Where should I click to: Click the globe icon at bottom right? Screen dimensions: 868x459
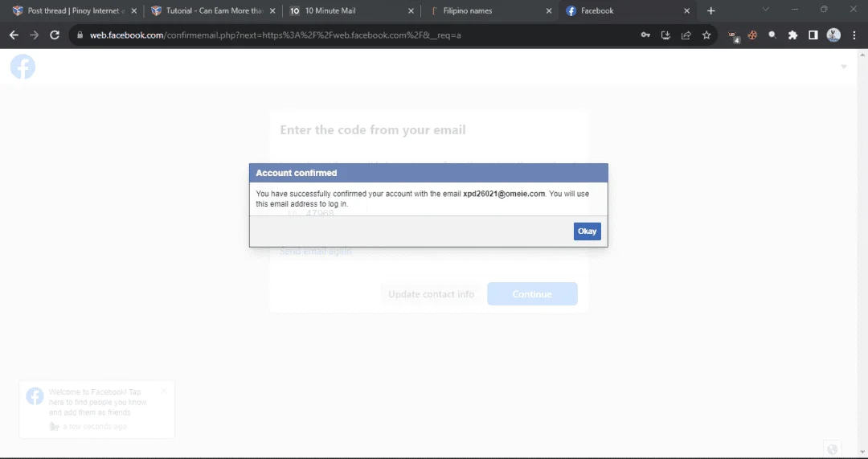tap(832, 449)
